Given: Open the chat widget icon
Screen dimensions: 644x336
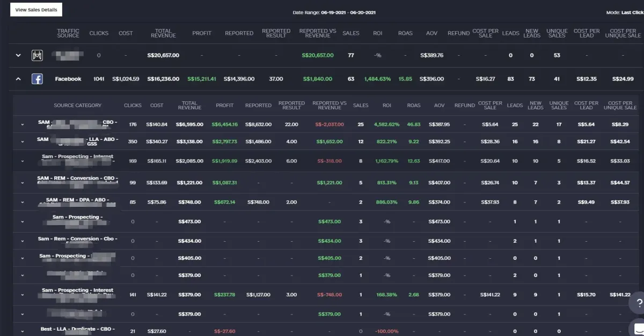Looking at the screenshot, I should [x=637, y=328].
